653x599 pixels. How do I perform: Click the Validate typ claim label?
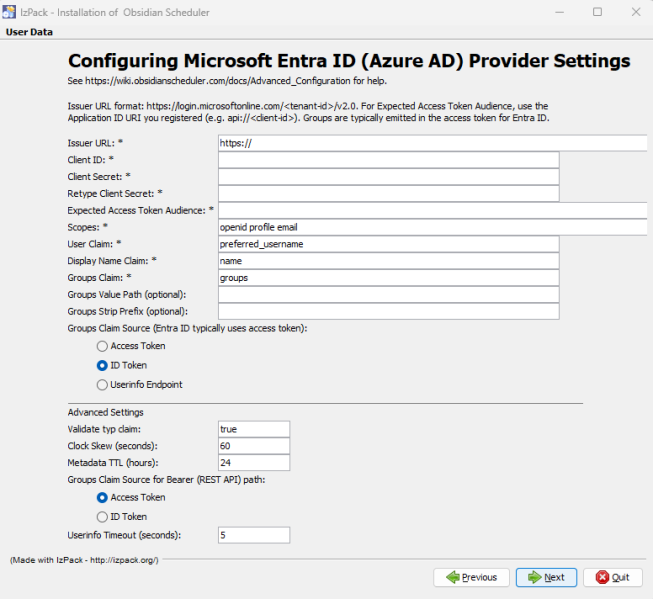tap(104, 429)
